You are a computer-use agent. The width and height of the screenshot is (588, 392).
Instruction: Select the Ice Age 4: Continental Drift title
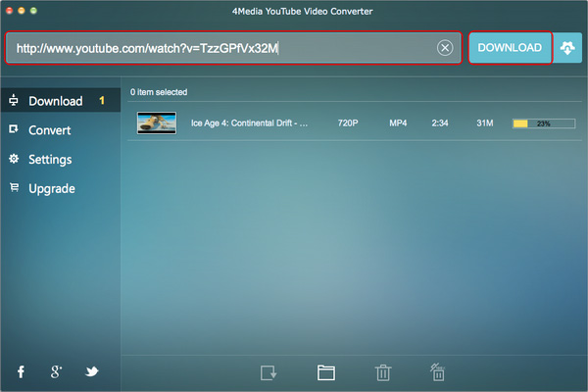coord(249,123)
